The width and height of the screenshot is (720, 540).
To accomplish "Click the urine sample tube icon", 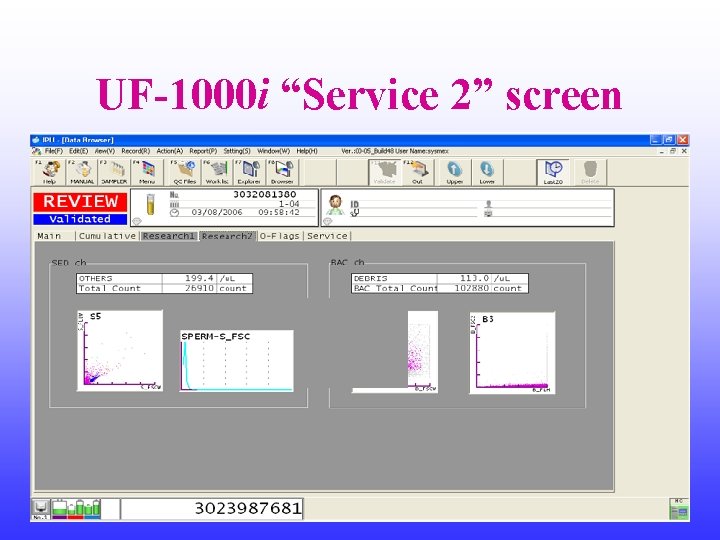I will [151, 205].
